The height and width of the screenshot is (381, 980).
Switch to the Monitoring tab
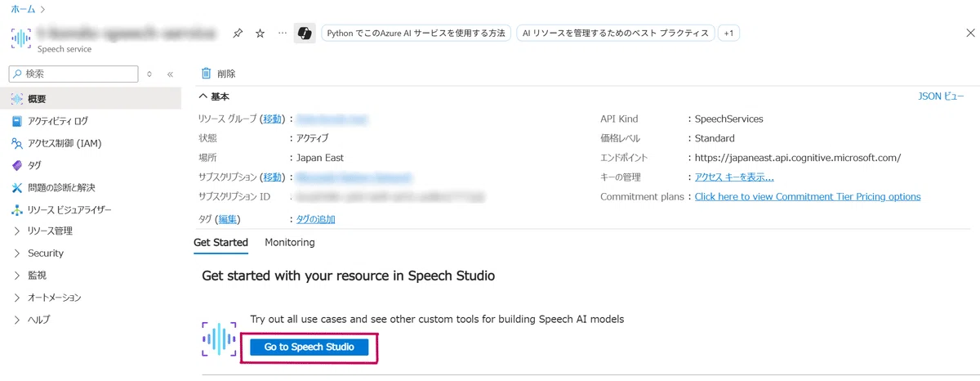290,243
